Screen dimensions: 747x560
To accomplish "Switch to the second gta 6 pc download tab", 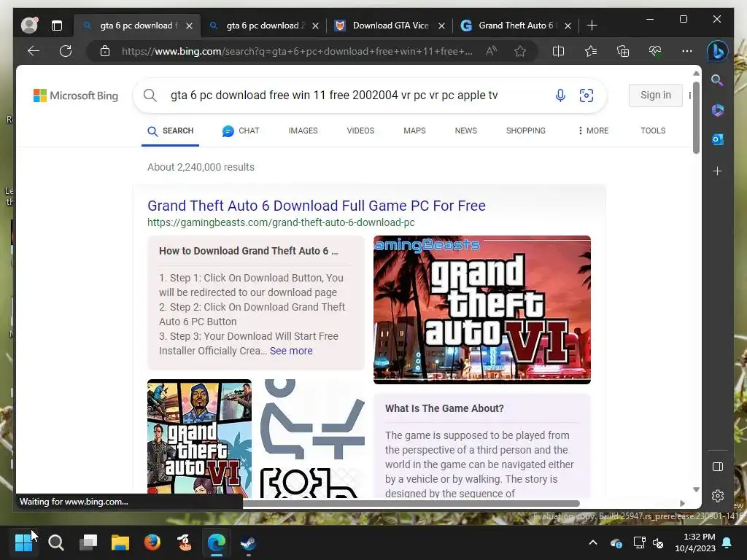I will [x=263, y=26].
